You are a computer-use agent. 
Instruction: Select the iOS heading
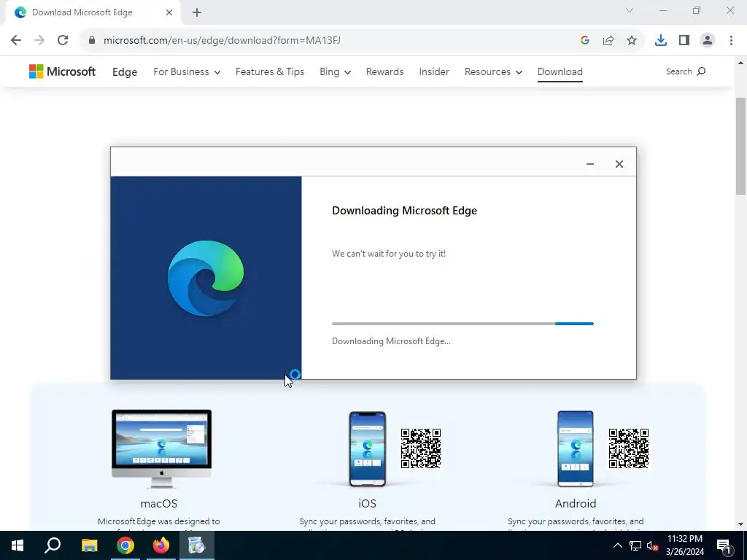coord(367,503)
